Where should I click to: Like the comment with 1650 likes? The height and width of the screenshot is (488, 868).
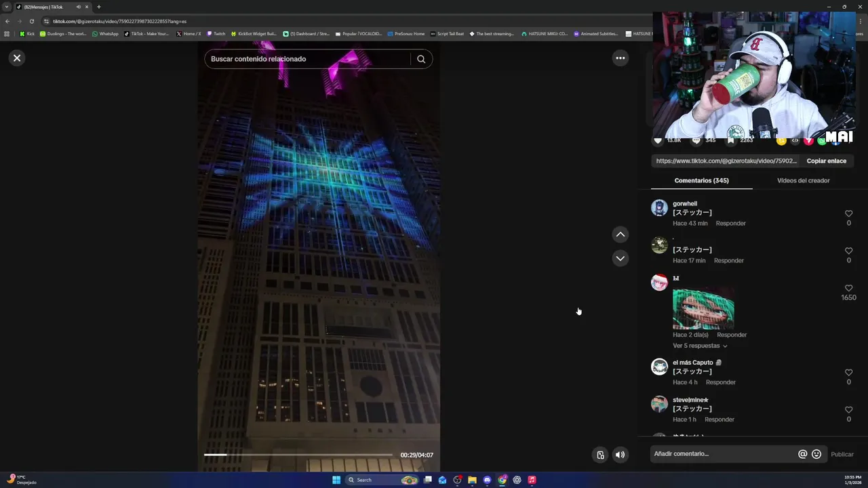(848, 288)
